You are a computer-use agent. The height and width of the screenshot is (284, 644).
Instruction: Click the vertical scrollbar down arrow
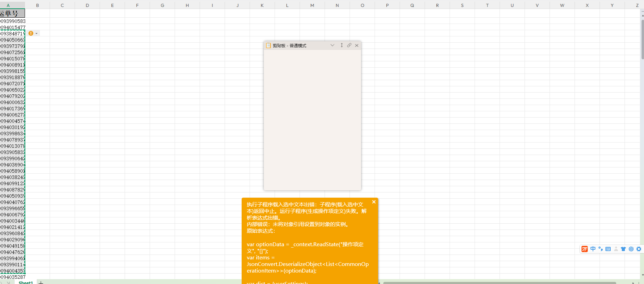pos(642,275)
